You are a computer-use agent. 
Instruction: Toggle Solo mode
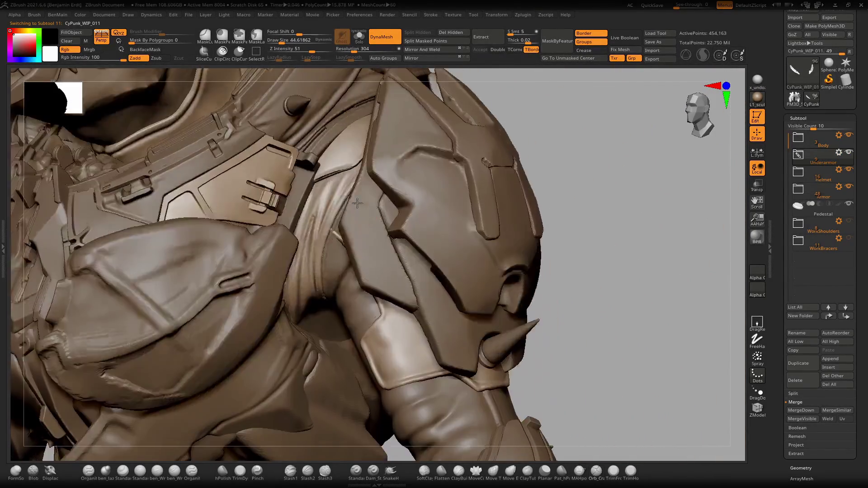359,37
